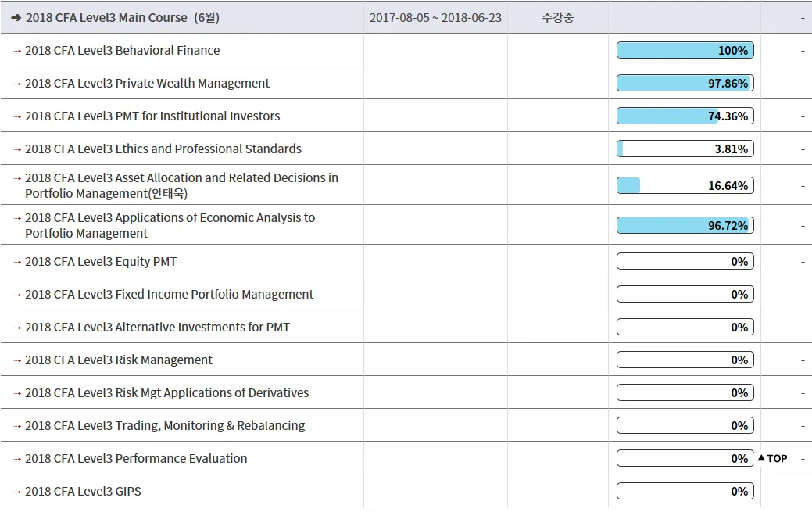Click the Performance Evaluation 0% progress bar
The width and height of the screenshot is (812, 512).
click(x=685, y=459)
